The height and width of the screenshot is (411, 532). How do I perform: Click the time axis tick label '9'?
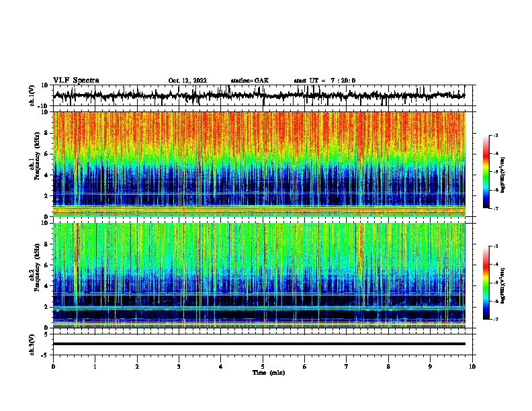(430, 367)
